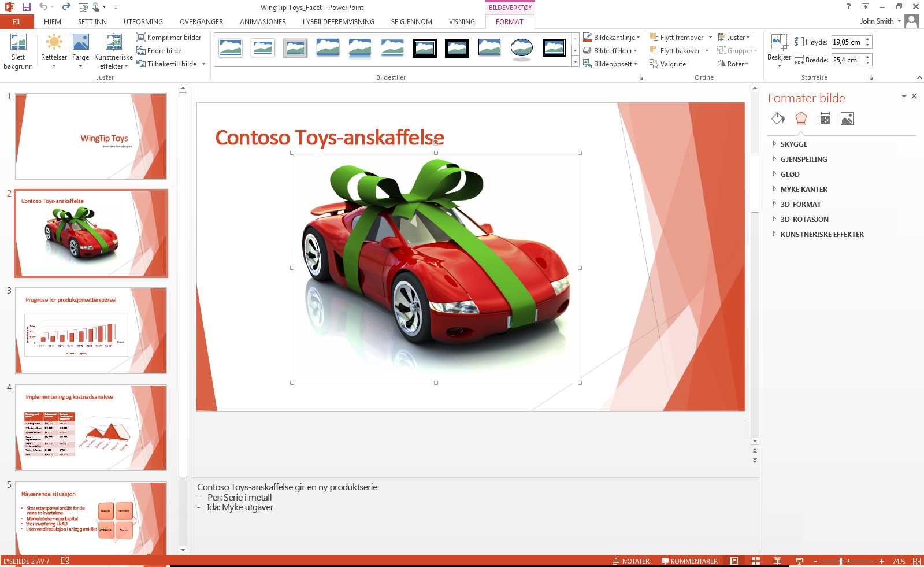Select the first picture style thumbnail
This screenshot has width=924, height=567.
[231, 48]
